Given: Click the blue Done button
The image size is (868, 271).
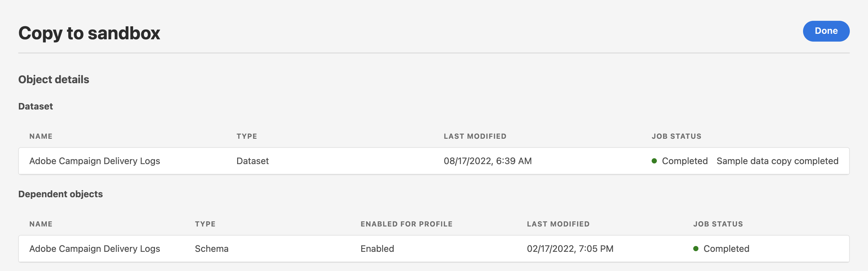Looking at the screenshot, I should pos(826,31).
